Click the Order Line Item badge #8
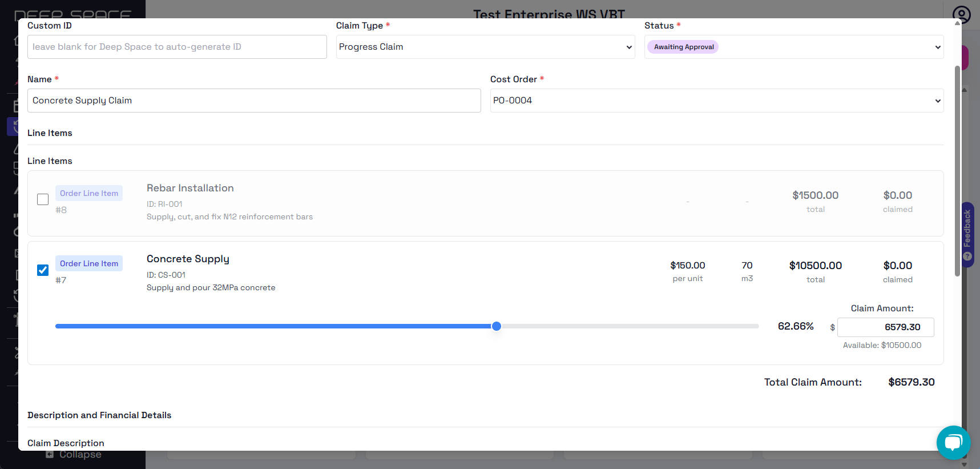Image resolution: width=980 pixels, height=469 pixels. tap(89, 193)
